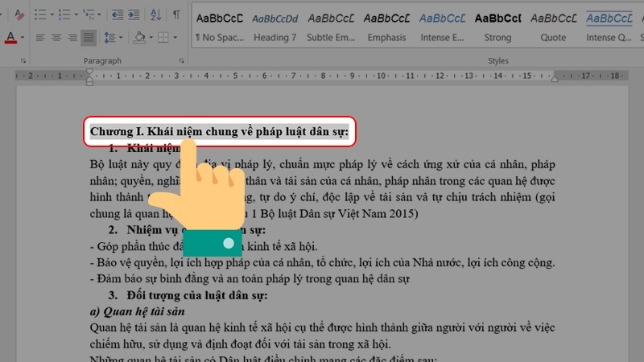This screenshot has height=362, width=644.
Task: Open the font color dropdown arrow
Action: (22, 38)
